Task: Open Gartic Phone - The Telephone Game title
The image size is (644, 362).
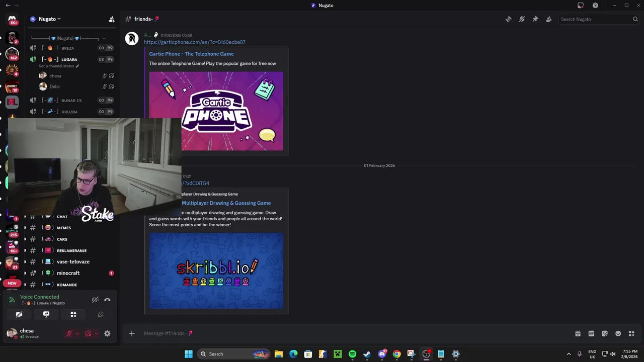Action: tap(191, 54)
